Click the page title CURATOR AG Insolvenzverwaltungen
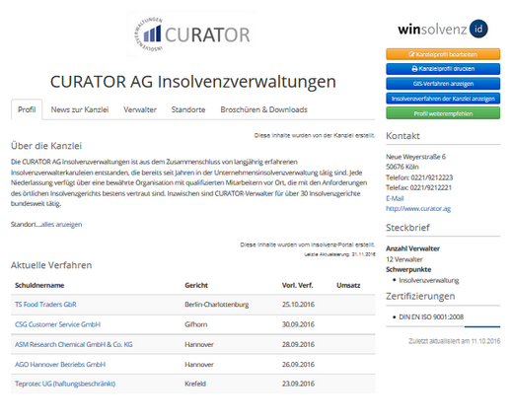 (x=193, y=82)
